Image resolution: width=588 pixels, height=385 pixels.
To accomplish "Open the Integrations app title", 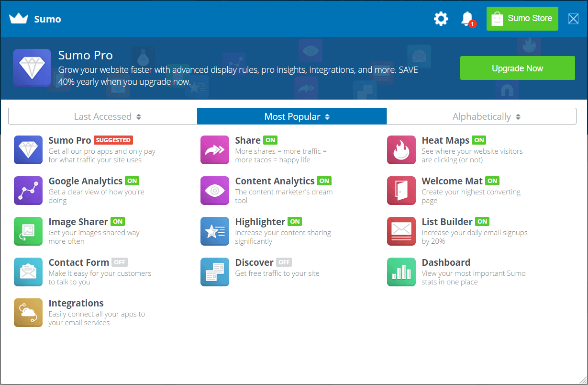I will pyautogui.click(x=76, y=303).
